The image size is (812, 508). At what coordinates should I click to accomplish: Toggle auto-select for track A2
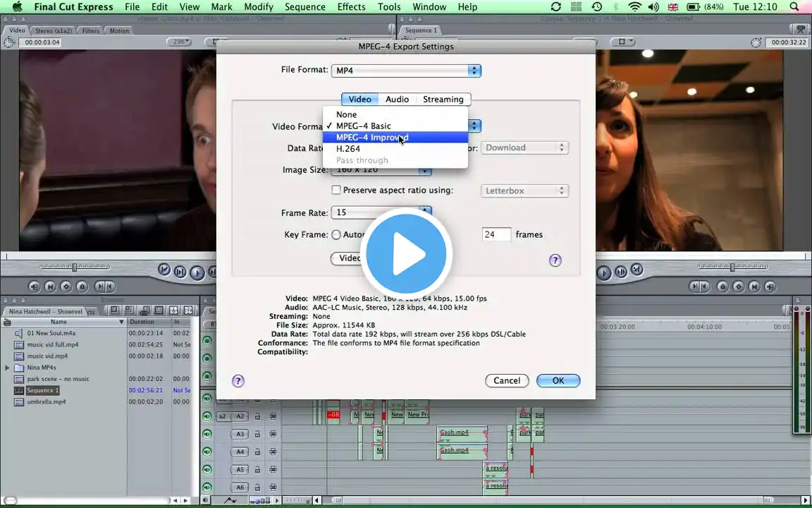point(273,416)
